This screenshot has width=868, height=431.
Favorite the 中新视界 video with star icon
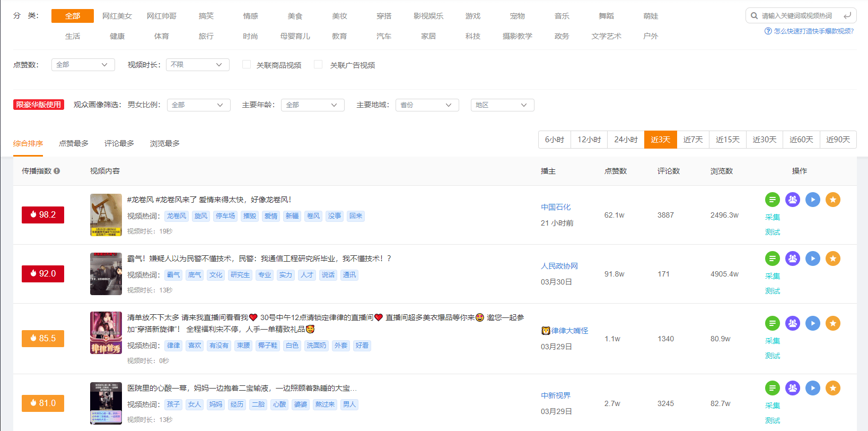click(x=832, y=388)
